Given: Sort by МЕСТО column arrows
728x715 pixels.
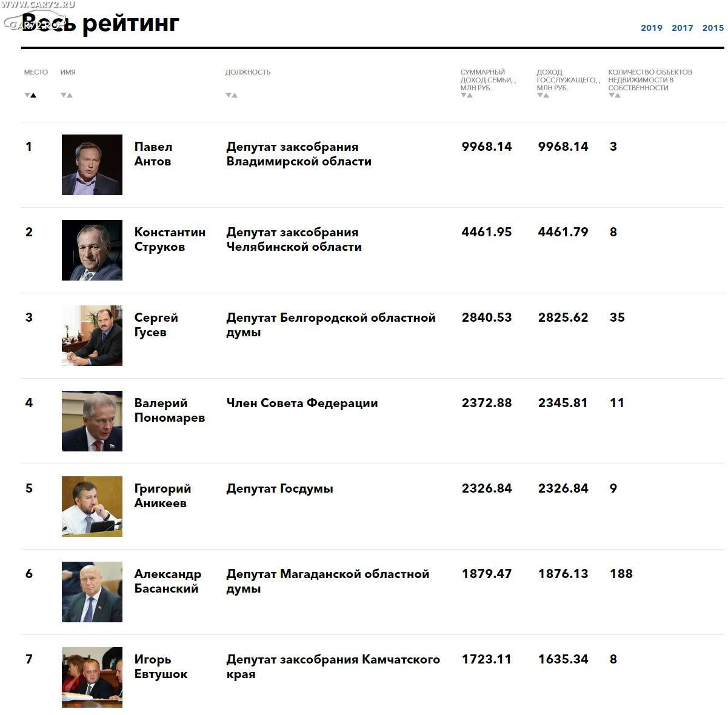Looking at the screenshot, I should click(30, 95).
